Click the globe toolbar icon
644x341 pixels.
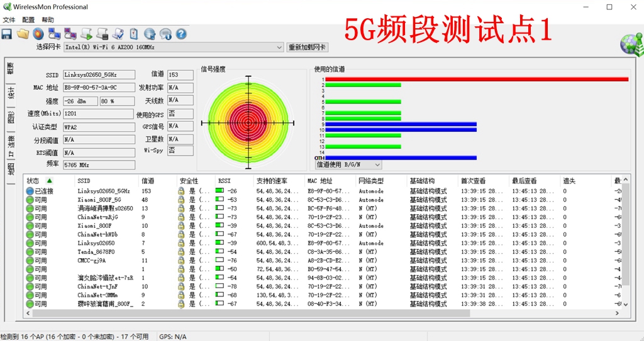[150, 34]
